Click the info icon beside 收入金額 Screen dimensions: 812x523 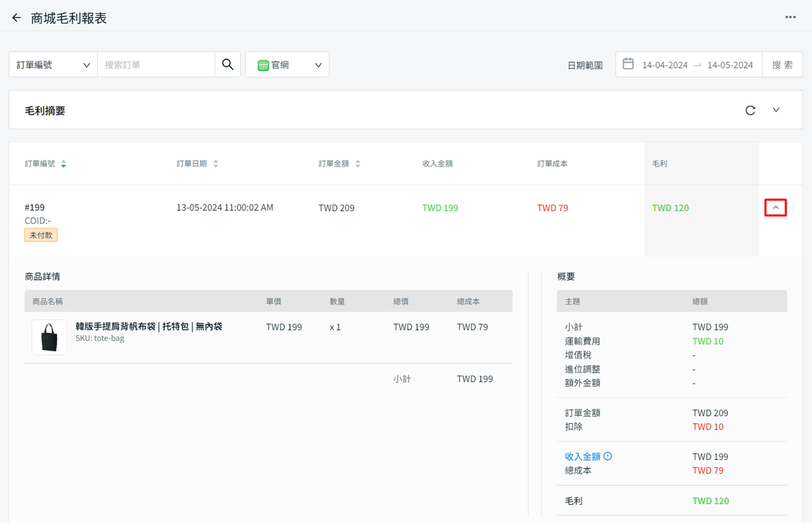608,456
